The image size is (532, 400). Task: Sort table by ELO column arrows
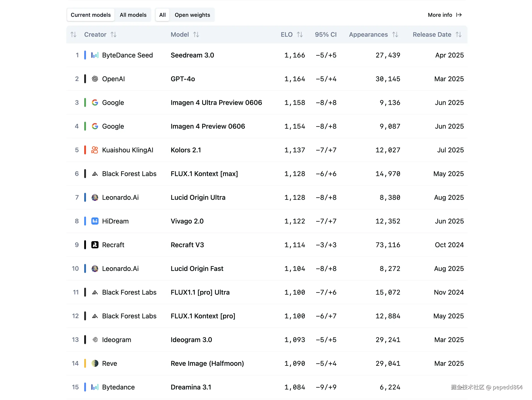point(299,35)
